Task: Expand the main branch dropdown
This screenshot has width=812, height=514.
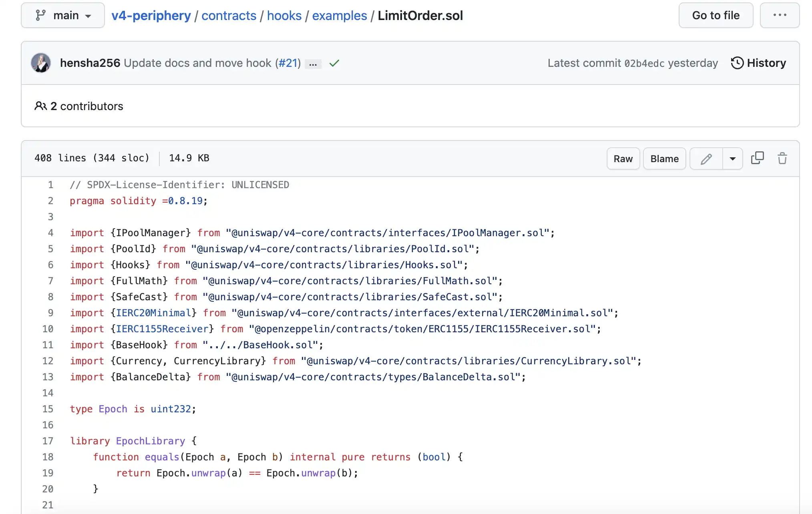Action: click(63, 15)
